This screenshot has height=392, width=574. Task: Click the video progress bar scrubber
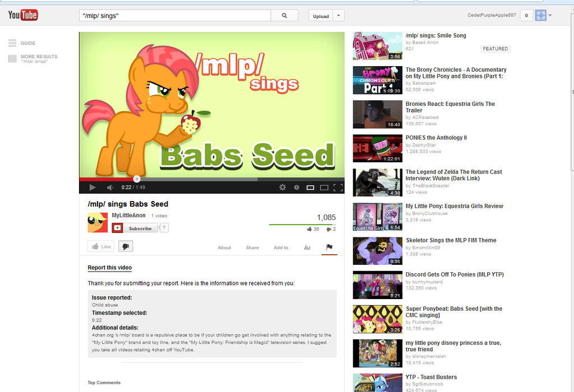point(137,179)
